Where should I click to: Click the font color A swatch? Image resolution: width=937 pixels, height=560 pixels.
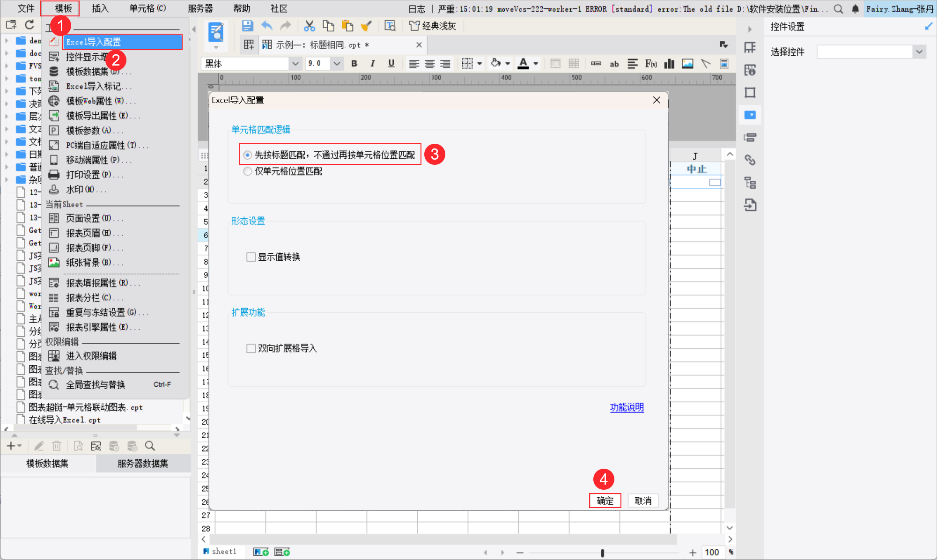click(523, 64)
